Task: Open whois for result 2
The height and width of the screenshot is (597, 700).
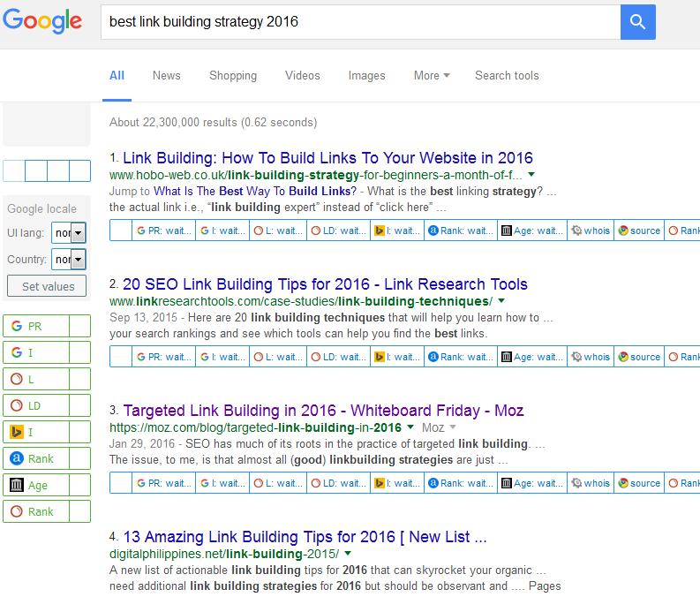Action: coord(591,357)
